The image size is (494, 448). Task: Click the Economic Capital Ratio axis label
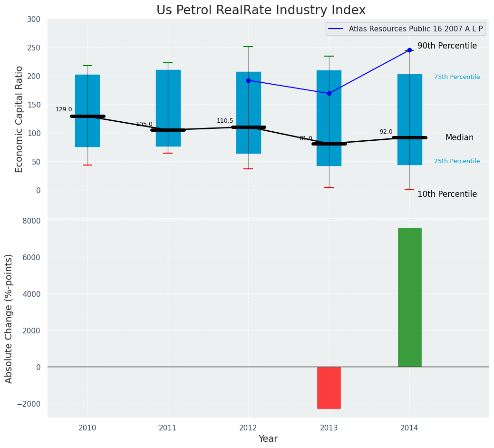(19, 119)
